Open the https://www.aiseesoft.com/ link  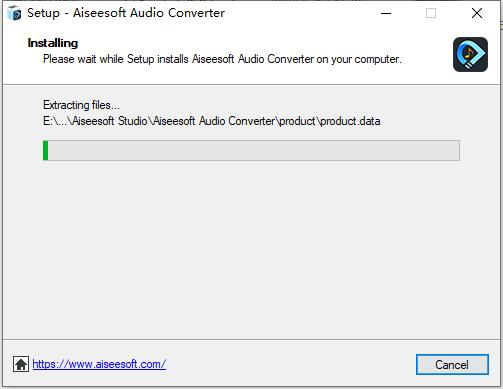tap(99, 364)
